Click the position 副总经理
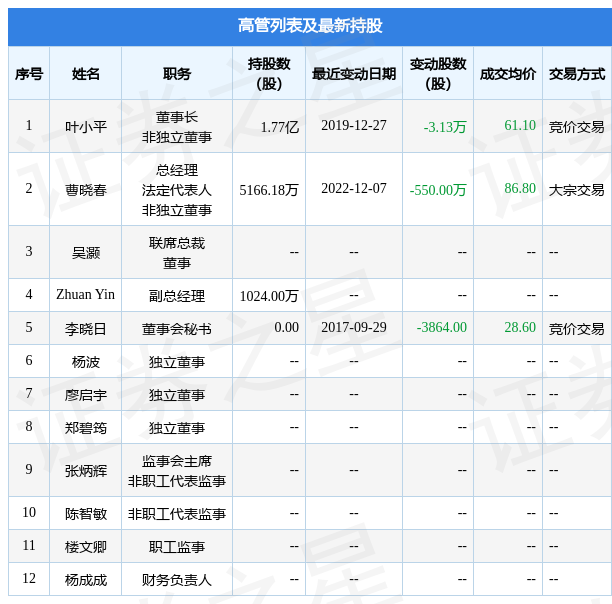The width and height of the screenshot is (612, 604). (177, 296)
